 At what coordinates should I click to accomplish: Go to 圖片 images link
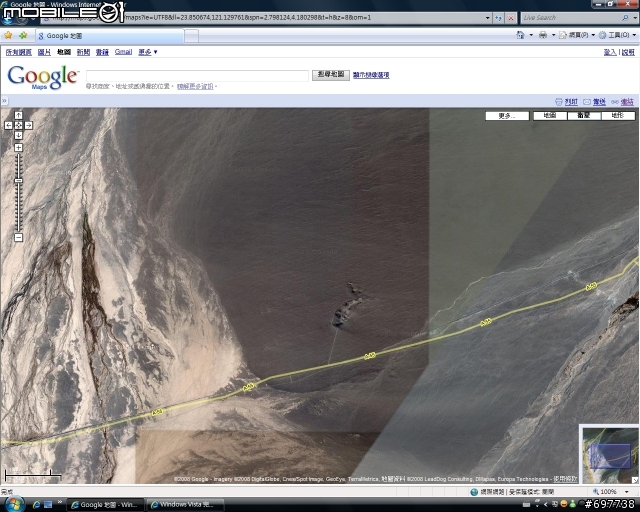(44, 52)
